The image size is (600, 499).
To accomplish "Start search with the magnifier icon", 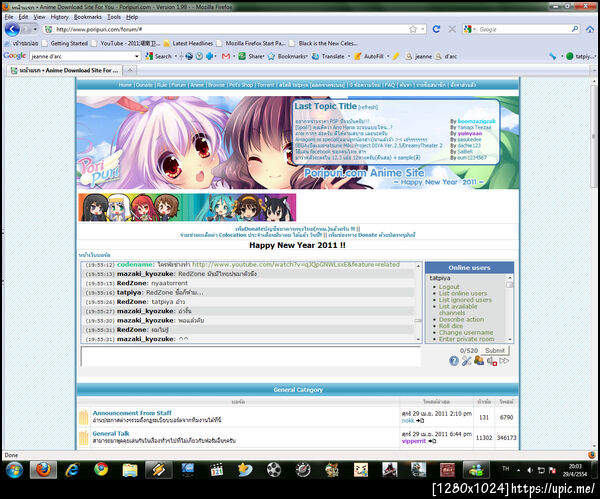I will [575, 29].
